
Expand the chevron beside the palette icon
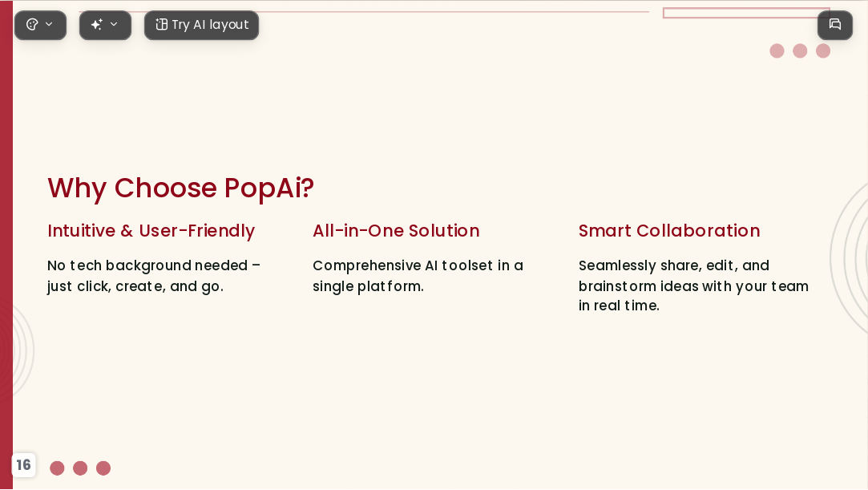pos(49,24)
